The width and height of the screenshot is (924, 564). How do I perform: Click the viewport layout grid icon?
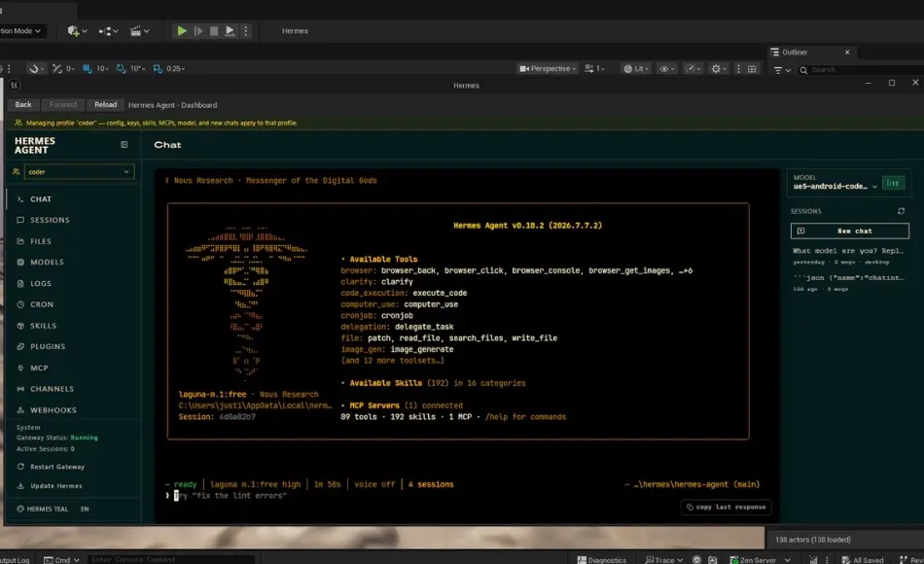[x=752, y=68]
